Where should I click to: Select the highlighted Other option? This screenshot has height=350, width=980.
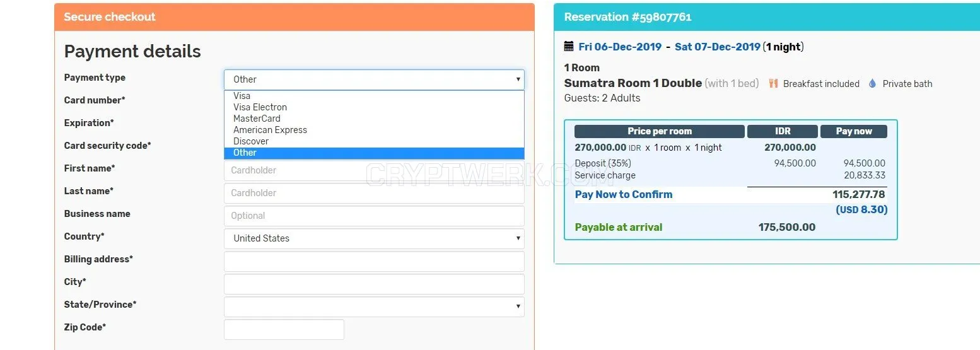click(x=374, y=153)
